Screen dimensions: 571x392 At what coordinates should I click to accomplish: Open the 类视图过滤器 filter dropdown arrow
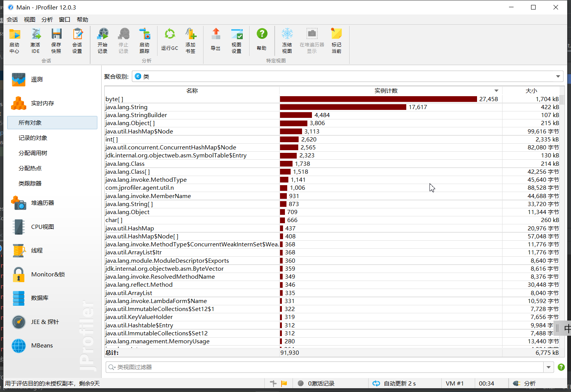[549, 367]
